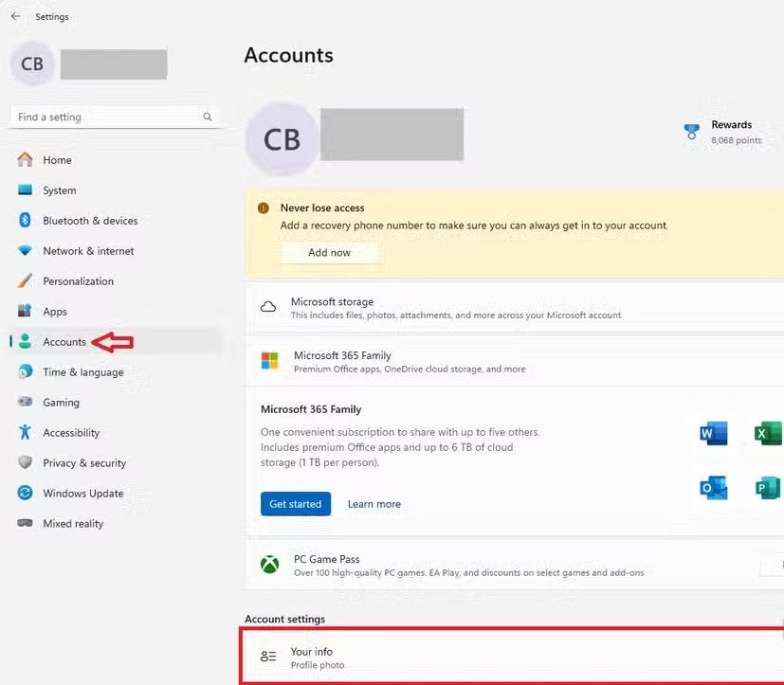
Task: Open the Microsoft 365 Family row
Action: (515, 361)
